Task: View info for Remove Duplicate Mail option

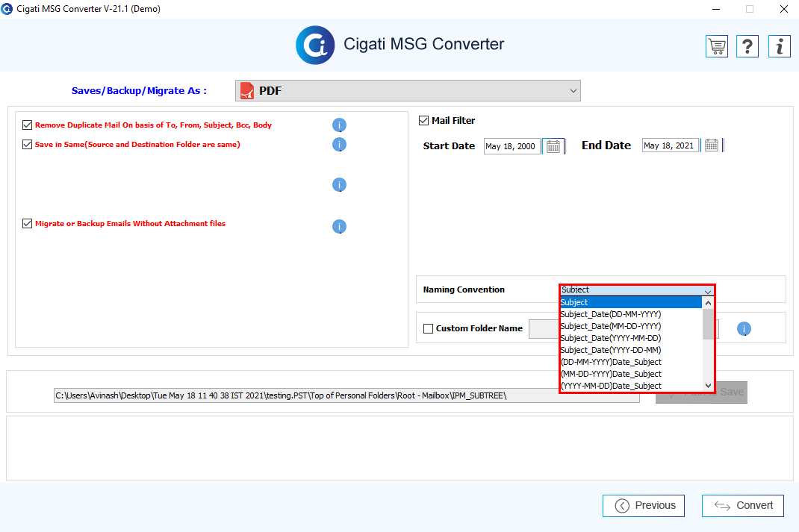Action: pos(339,125)
